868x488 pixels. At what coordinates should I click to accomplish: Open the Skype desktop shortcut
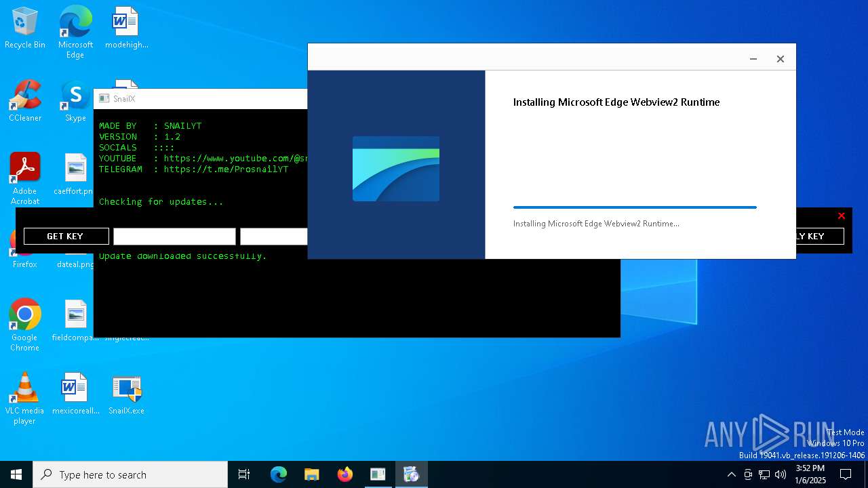click(75, 102)
